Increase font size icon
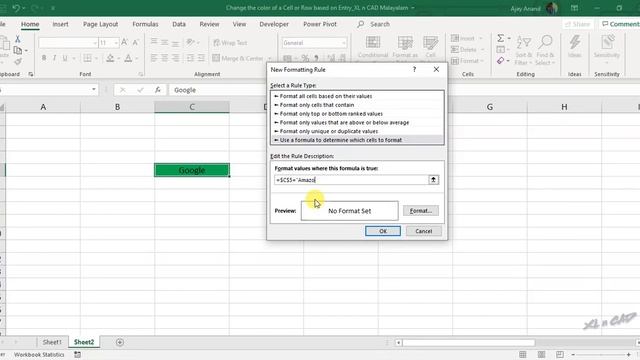 click(124, 42)
